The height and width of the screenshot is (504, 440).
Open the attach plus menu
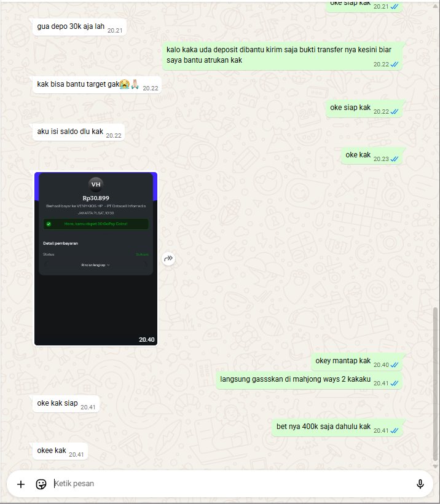(x=21, y=484)
